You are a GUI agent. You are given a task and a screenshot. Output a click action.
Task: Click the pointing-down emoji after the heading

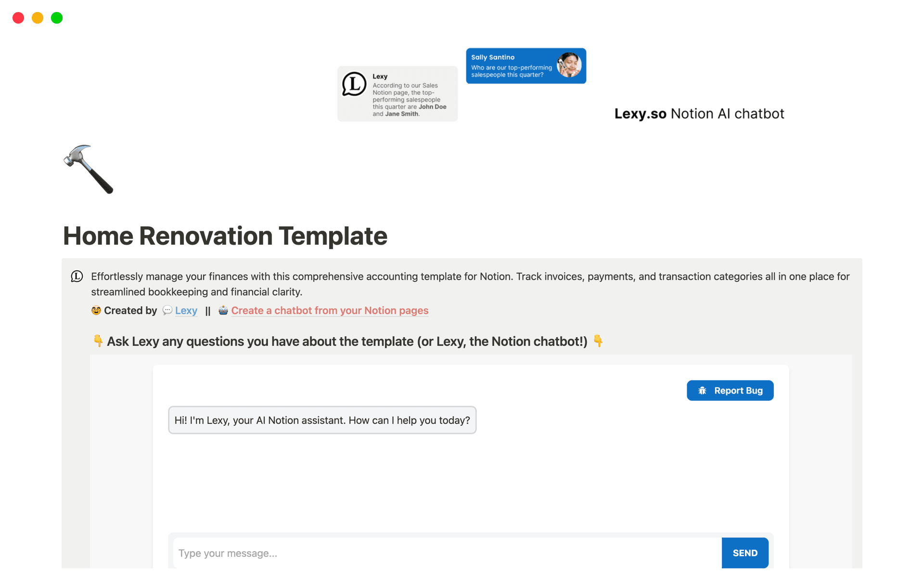click(598, 341)
